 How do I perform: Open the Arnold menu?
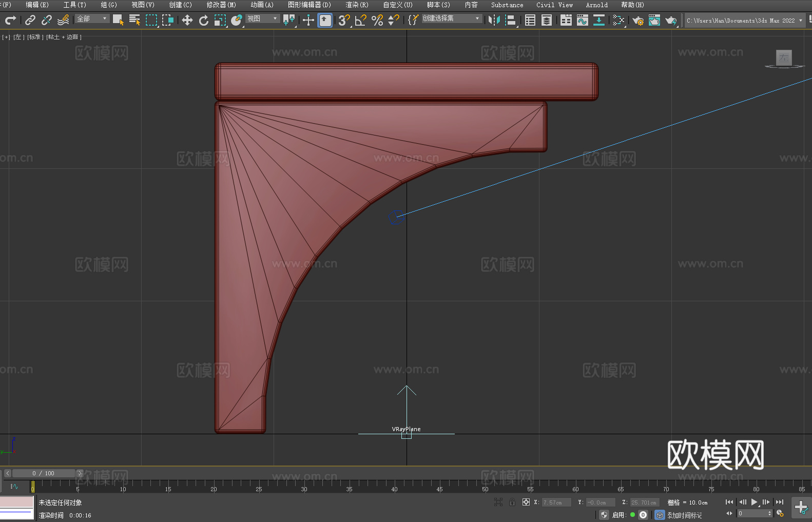tap(597, 5)
